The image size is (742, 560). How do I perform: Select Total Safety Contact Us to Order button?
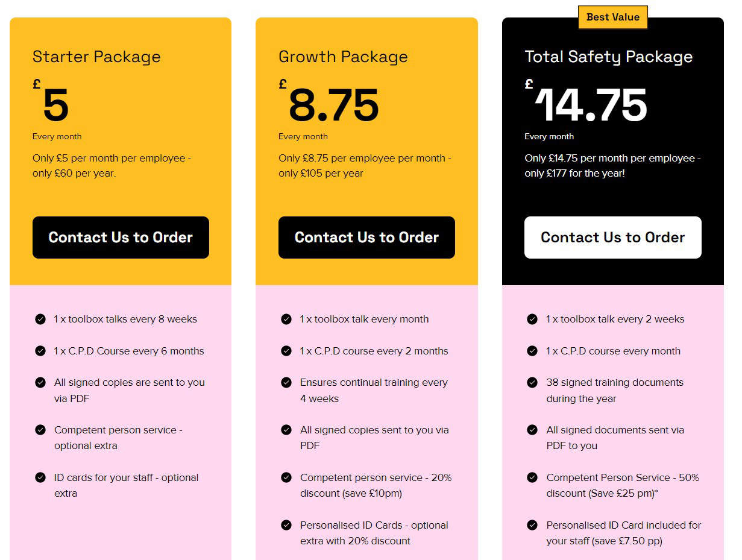click(612, 238)
